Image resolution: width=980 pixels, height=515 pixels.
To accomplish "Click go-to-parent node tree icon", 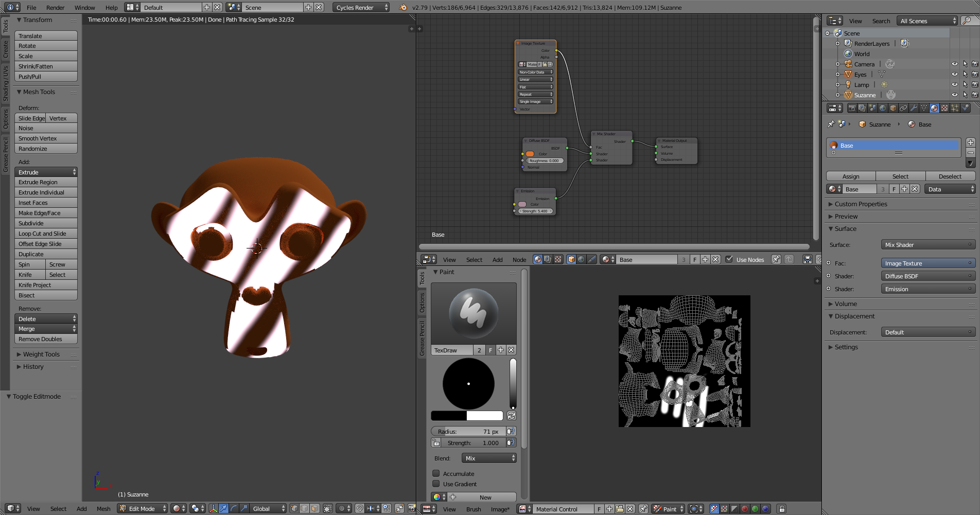I will click(789, 259).
